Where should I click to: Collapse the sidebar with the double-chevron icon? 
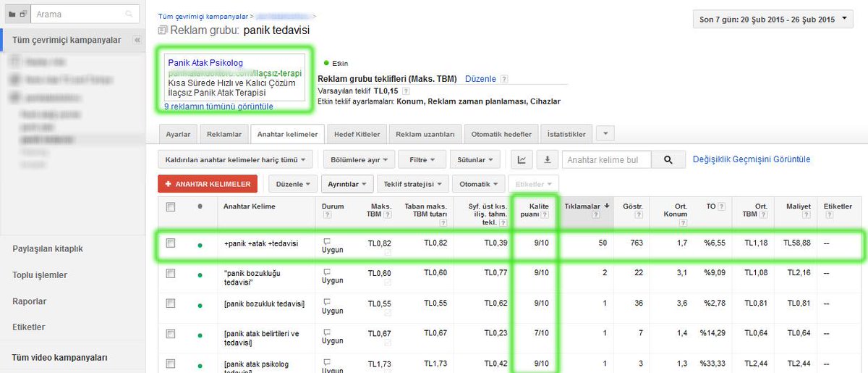[x=137, y=41]
